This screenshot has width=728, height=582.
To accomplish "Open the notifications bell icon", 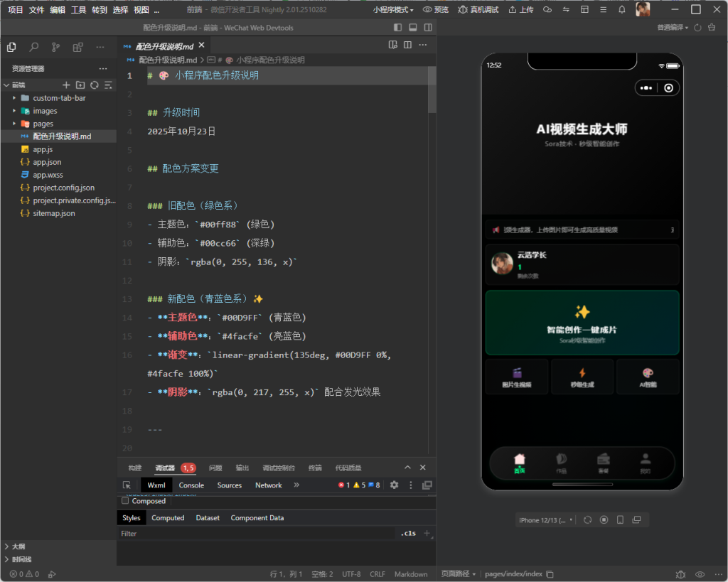I will [621, 10].
